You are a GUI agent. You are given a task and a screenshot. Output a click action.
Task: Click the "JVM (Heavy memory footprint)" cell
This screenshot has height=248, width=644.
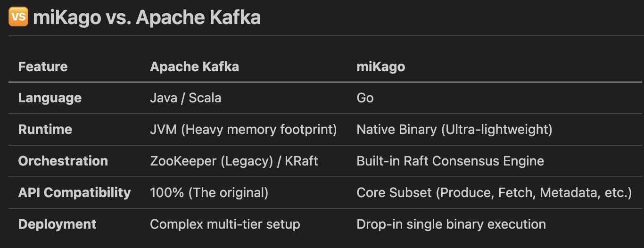[243, 130]
